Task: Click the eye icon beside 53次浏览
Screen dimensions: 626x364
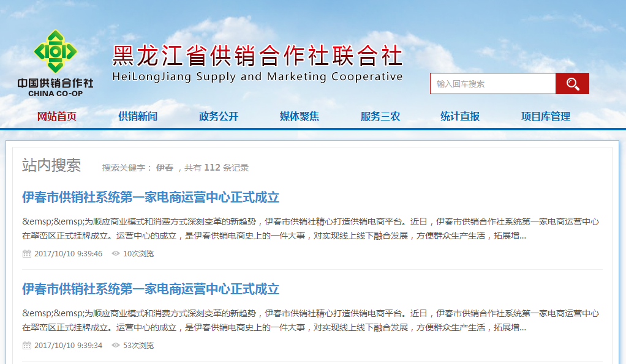Action: pyautogui.click(x=116, y=345)
